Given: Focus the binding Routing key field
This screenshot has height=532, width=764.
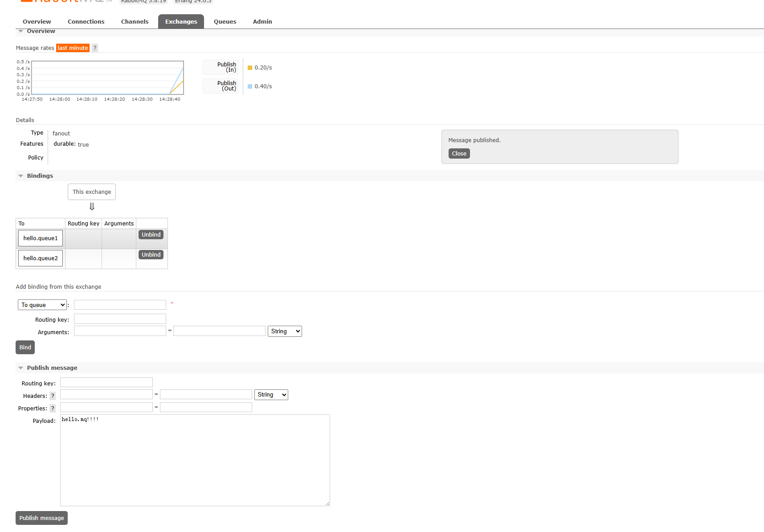Looking at the screenshot, I should pos(120,319).
